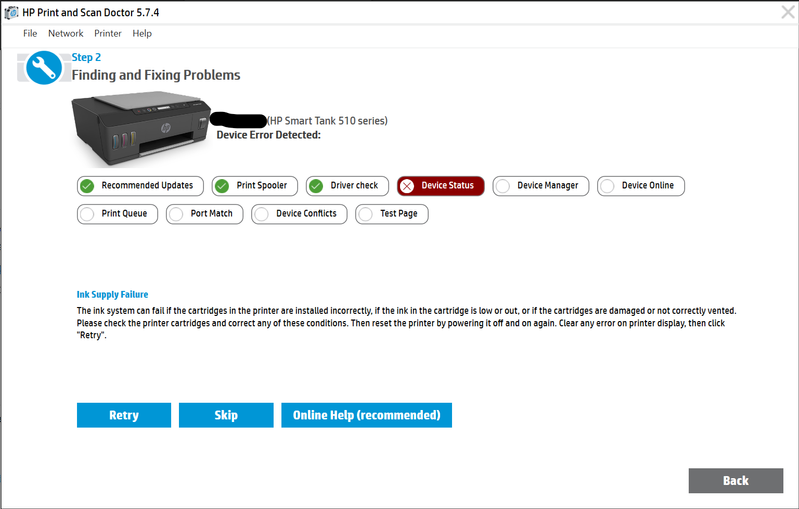
Task: Click the HP Smart Tank printer image
Action: coord(141,127)
